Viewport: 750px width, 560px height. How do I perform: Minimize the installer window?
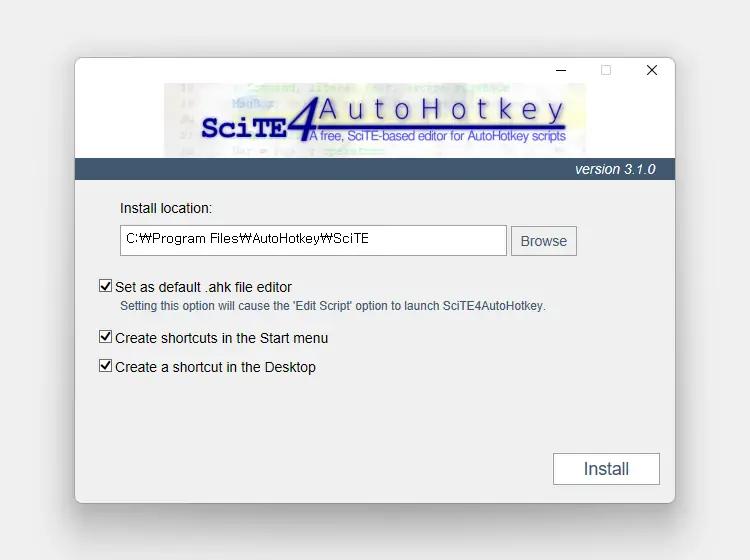coord(561,70)
